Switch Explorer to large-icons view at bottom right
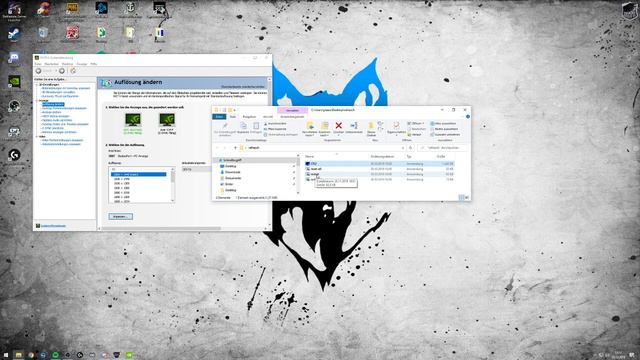Screen dimensions: 640x360 click(x=467, y=198)
